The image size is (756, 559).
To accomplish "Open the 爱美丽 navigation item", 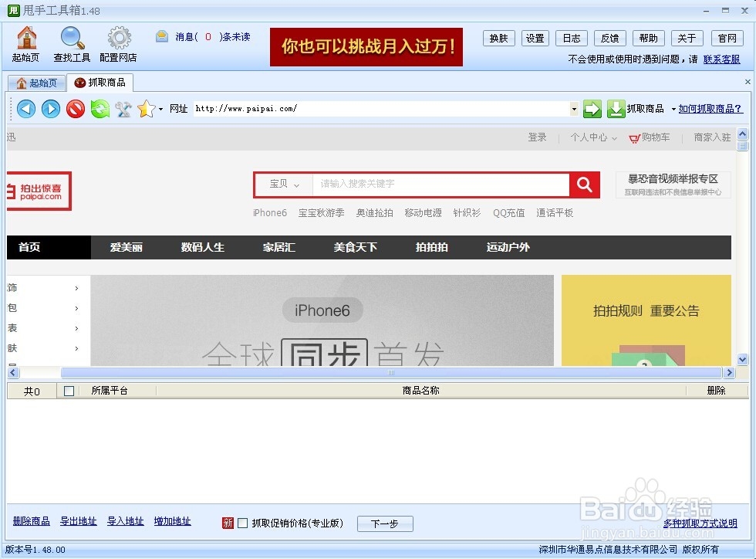I will click(x=127, y=247).
